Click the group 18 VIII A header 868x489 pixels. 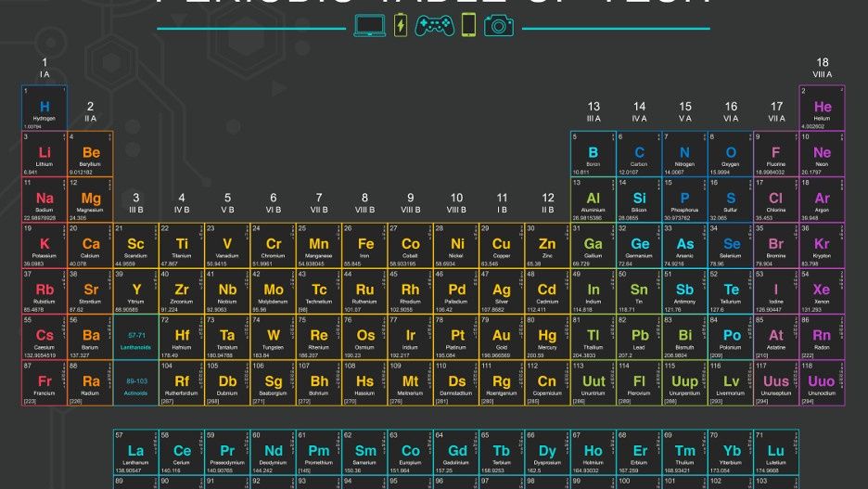pos(822,68)
